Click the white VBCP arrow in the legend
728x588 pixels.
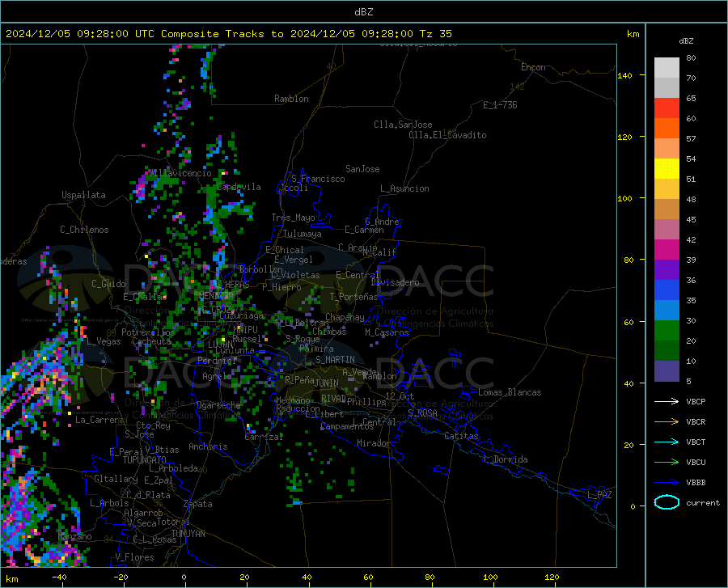[x=667, y=401]
